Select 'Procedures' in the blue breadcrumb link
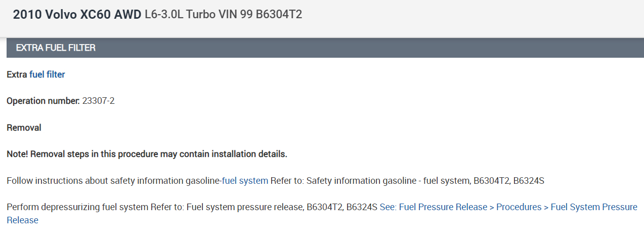Screen dimensions: 644x239 (519, 207)
